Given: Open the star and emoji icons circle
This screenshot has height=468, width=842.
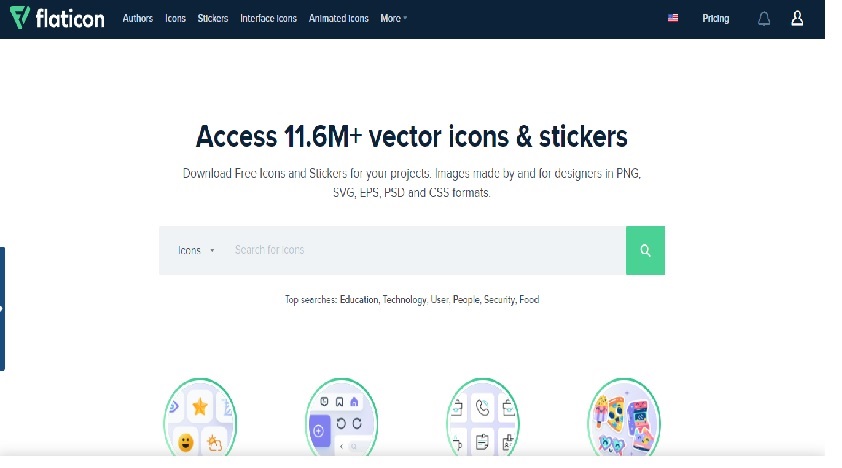Looking at the screenshot, I should point(200,418).
